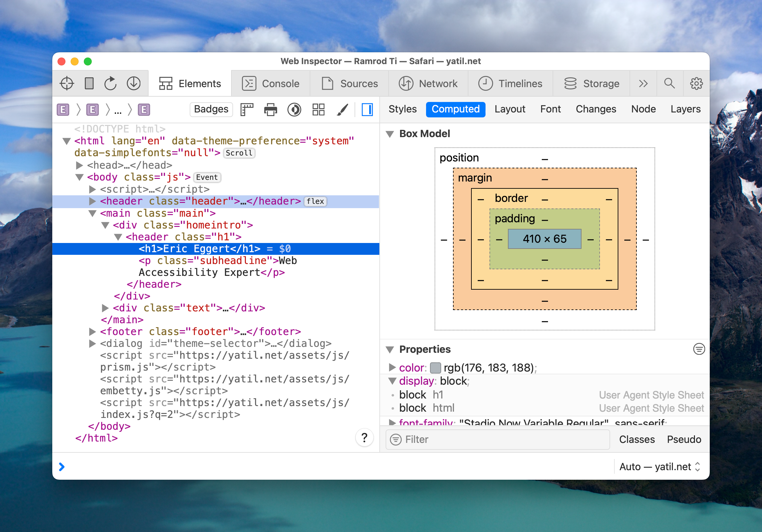Screen dimensions: 762x532
Task: Toggle force dark appearance icon
Action: [294, 109]
